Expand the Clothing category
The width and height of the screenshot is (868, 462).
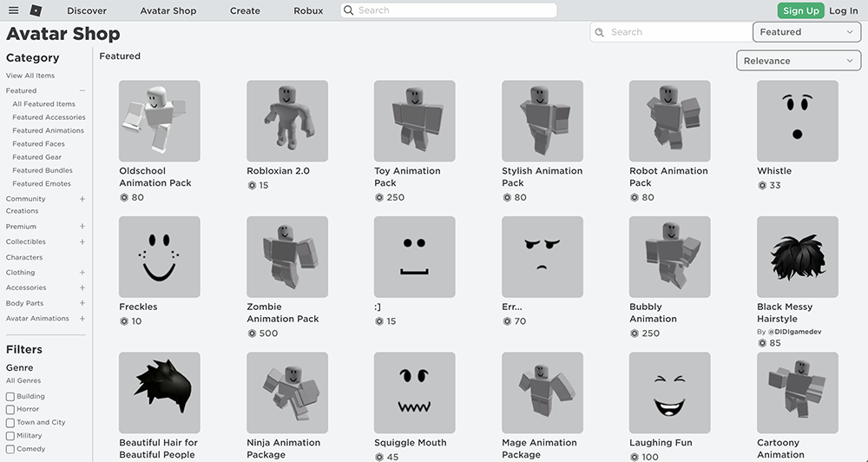click(x=82, y=273)
